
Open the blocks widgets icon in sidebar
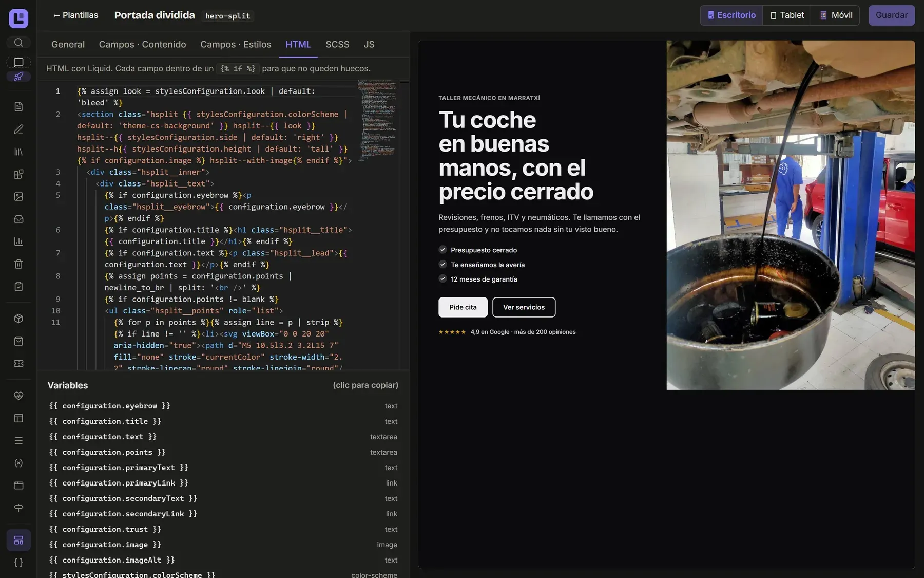click(18, 174)
